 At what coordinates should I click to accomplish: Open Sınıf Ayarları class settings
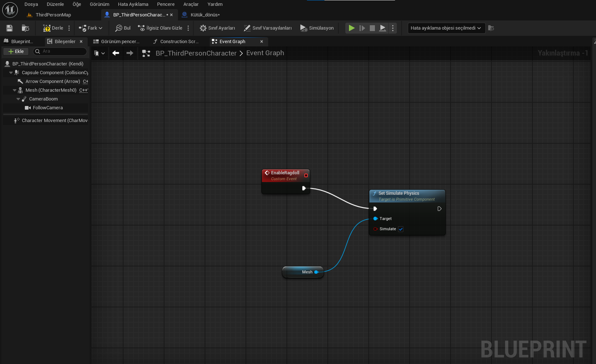pyautogui.click(x=217, y=28)
